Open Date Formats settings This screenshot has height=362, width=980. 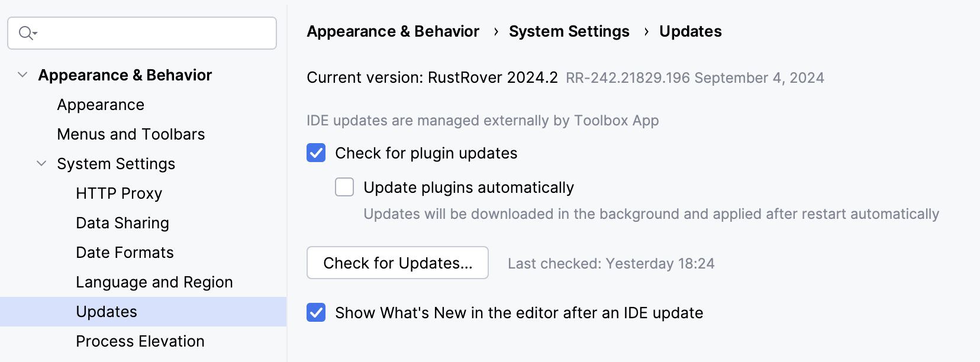coord(124,252)
